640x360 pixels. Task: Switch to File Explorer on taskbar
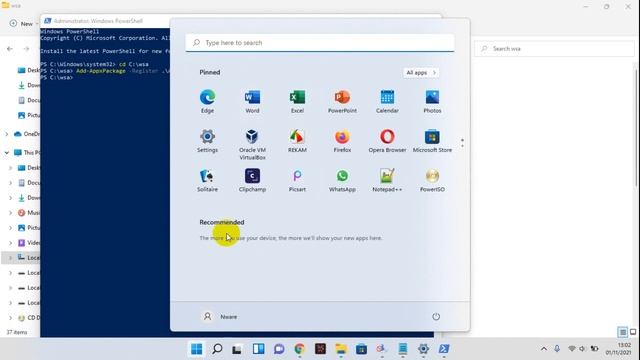pyautogui.click(x=341, y=349)
